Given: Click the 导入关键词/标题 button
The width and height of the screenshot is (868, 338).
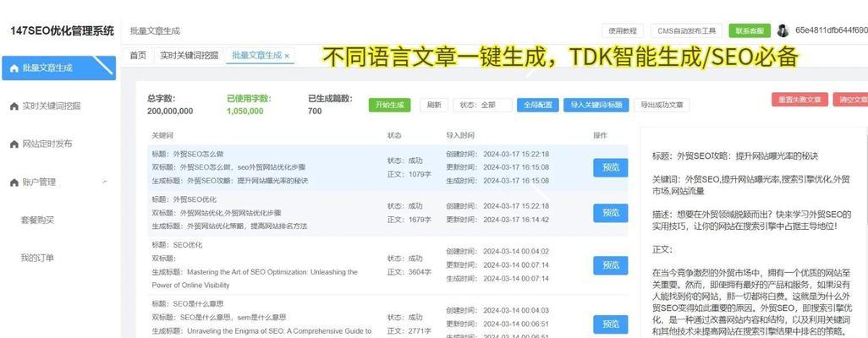Looking at the screenshot, I should [596, 105].
